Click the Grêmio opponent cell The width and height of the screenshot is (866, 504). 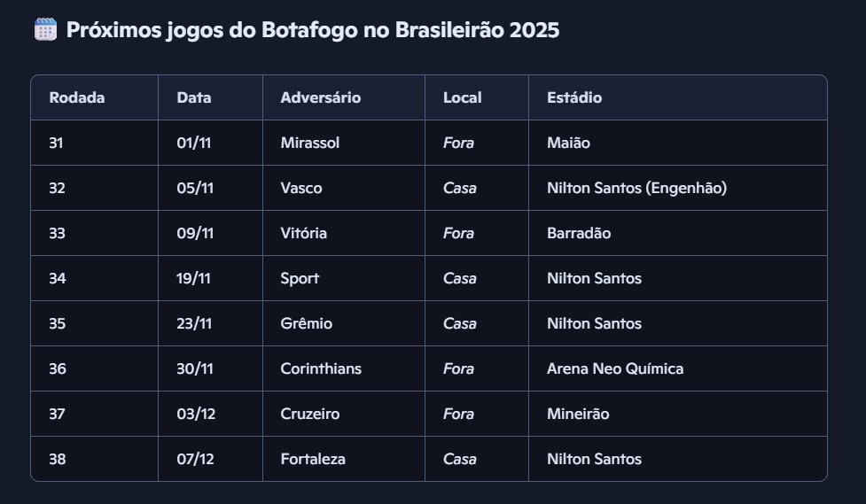[306, 323]
